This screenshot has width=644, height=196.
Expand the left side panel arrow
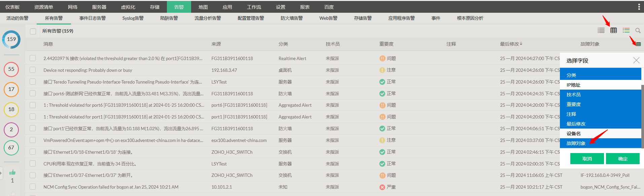1,174
